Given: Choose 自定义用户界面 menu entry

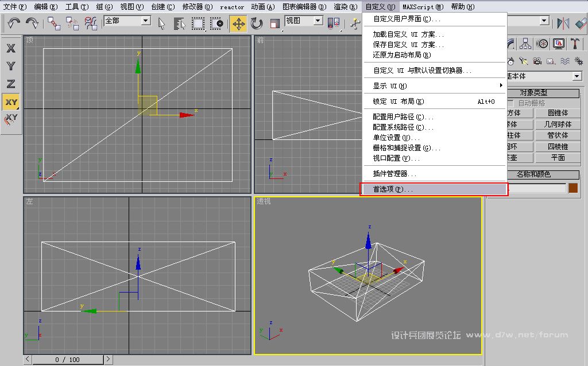Looking at the screenshot, I should pyautogui.click(x=434, y=19).
